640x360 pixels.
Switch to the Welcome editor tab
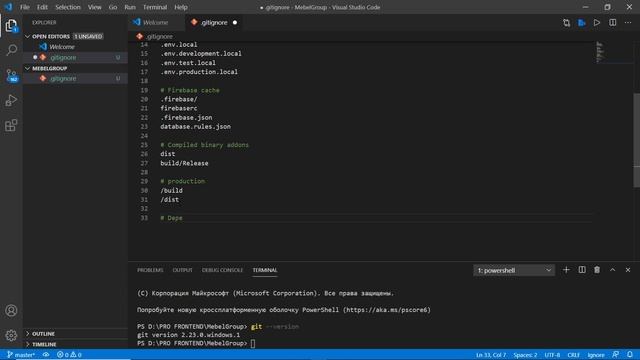click(155, 22)
